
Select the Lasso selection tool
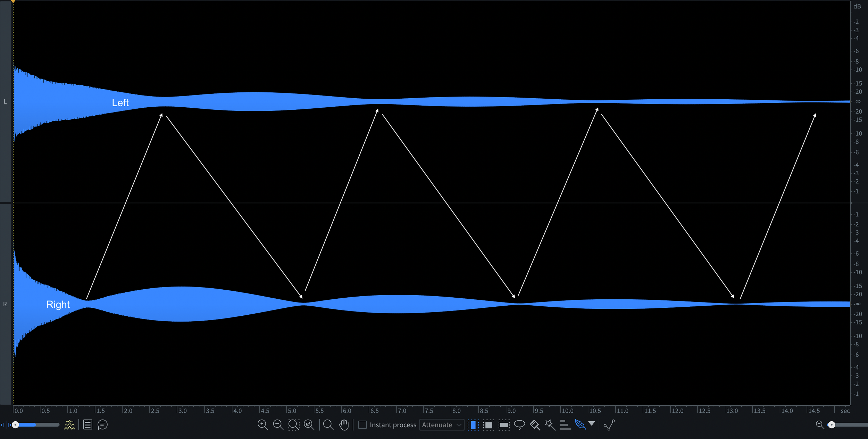tap(519, 424)
